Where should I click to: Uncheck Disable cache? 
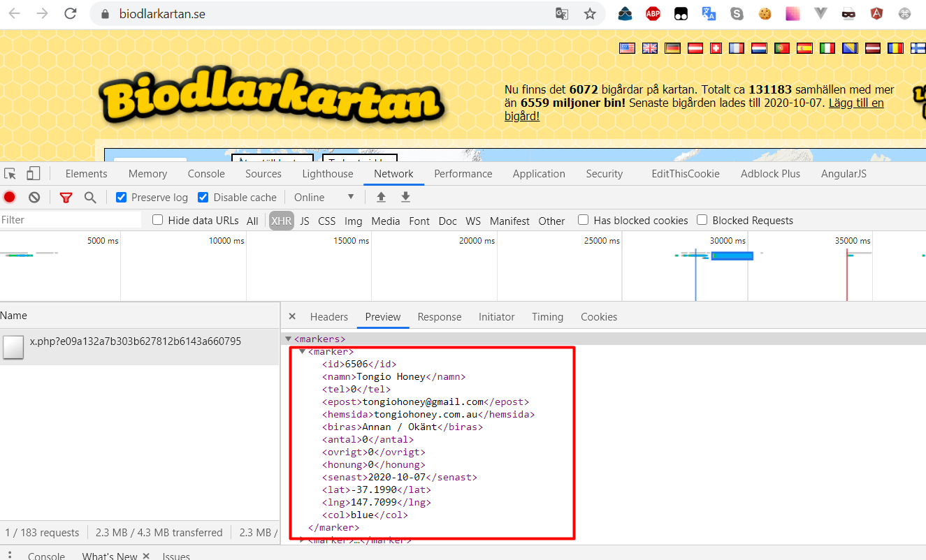tap(203, 198)
